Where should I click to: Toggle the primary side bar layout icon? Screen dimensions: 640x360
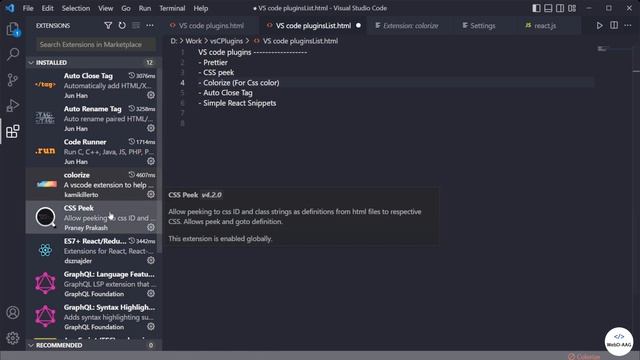pyautogui.click(x=536, y=8)
